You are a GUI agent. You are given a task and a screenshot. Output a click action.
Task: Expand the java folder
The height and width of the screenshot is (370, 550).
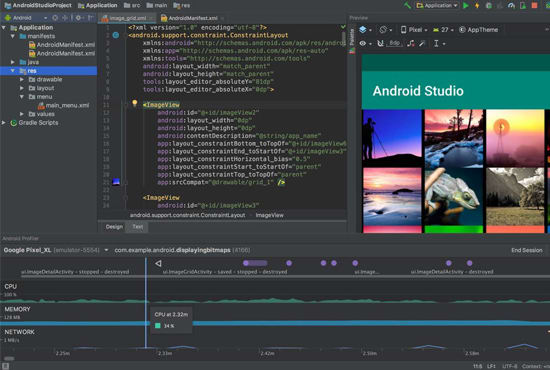tap(13, 62)
